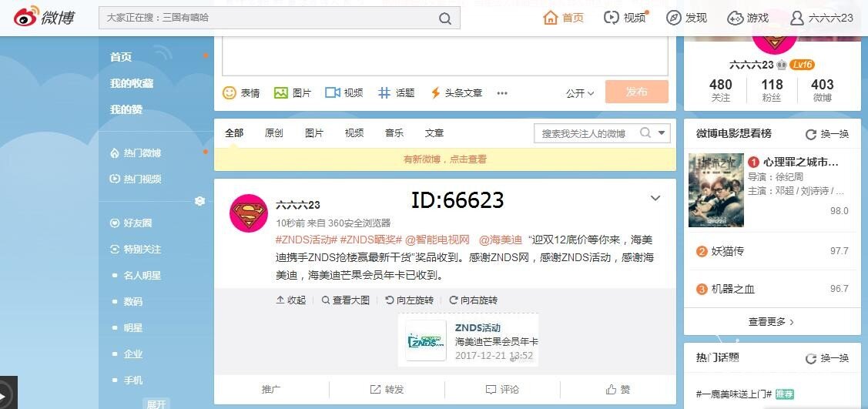
Task: Click 480 关注 following count
Action: pyautogui.click(x=721, y=90)
